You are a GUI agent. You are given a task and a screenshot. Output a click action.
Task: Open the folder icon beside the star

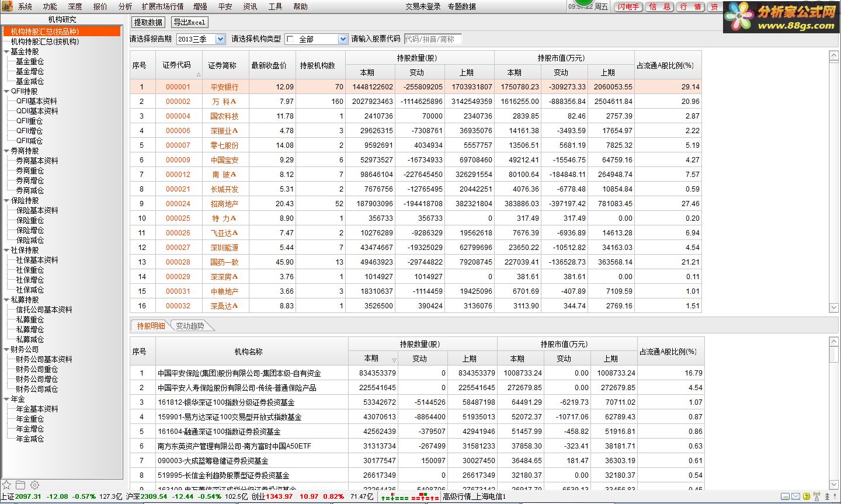[x=20, y=485]
